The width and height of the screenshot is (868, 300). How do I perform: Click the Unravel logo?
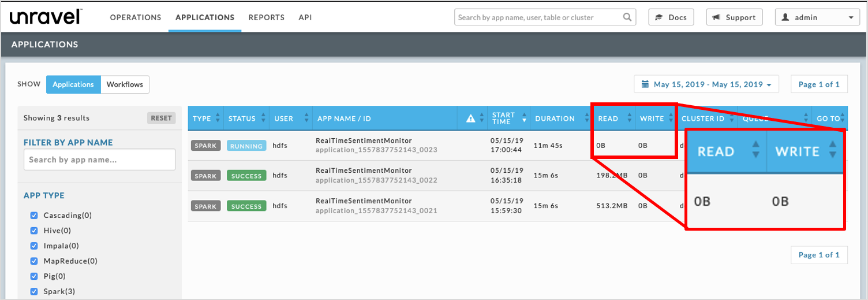click(x=45, y=17)
